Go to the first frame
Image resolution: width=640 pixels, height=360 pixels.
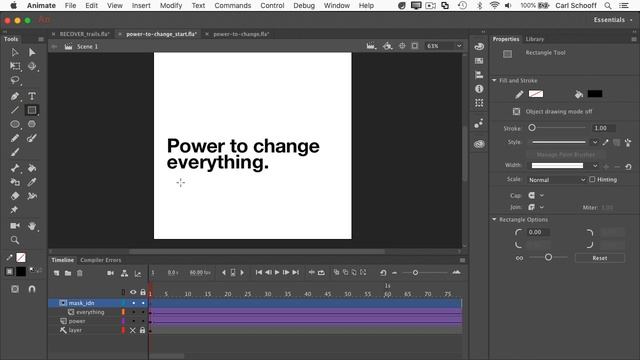coord(259,273)
